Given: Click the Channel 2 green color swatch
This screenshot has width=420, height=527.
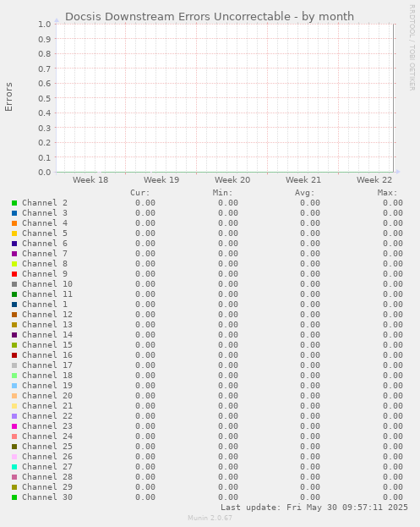Looking at the screenshot, I should (x=14, y=203).
